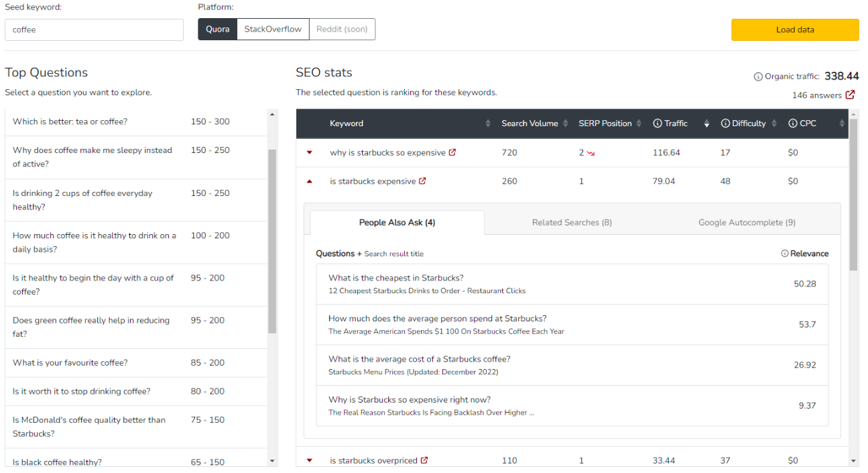This screenshot has height=473, width=868.
Task: Click the info icon in Difficulty column header
Action: pos(725,123)
